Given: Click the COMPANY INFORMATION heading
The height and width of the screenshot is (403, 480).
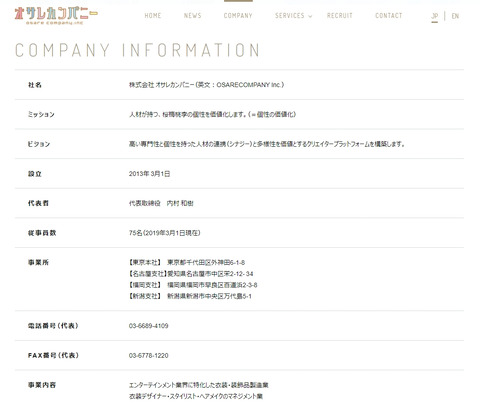Looking at the screenshot, I should (x=137, y=50).
